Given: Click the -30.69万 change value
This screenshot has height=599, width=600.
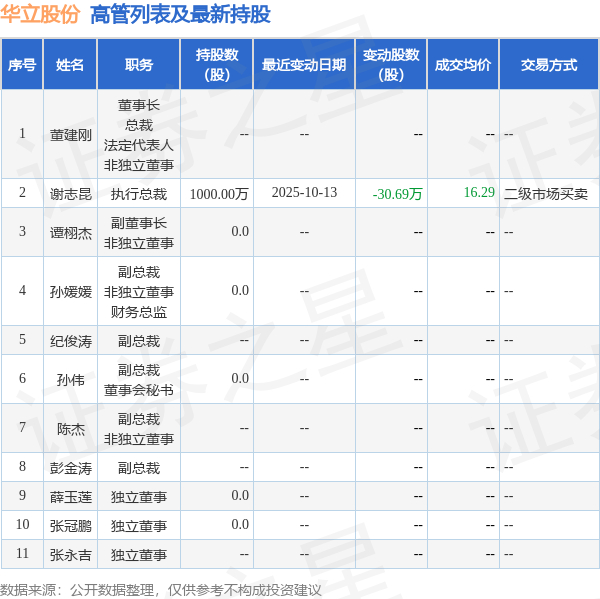Looking at the screenshot, I should 398,194.
